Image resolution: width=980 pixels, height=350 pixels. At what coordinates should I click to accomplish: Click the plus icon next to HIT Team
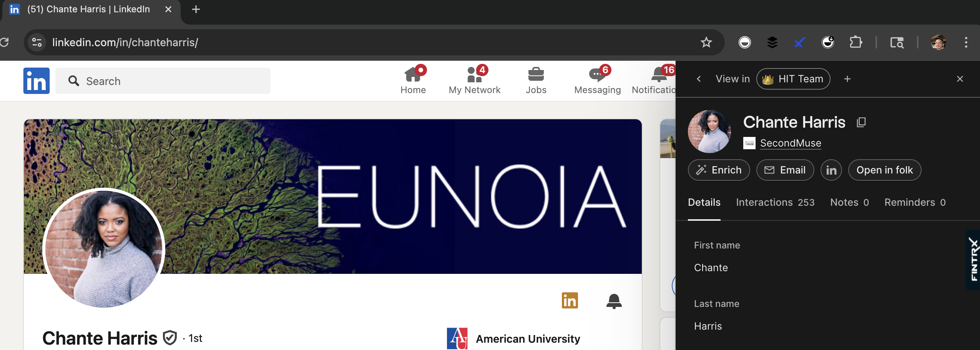pos(847,79)
